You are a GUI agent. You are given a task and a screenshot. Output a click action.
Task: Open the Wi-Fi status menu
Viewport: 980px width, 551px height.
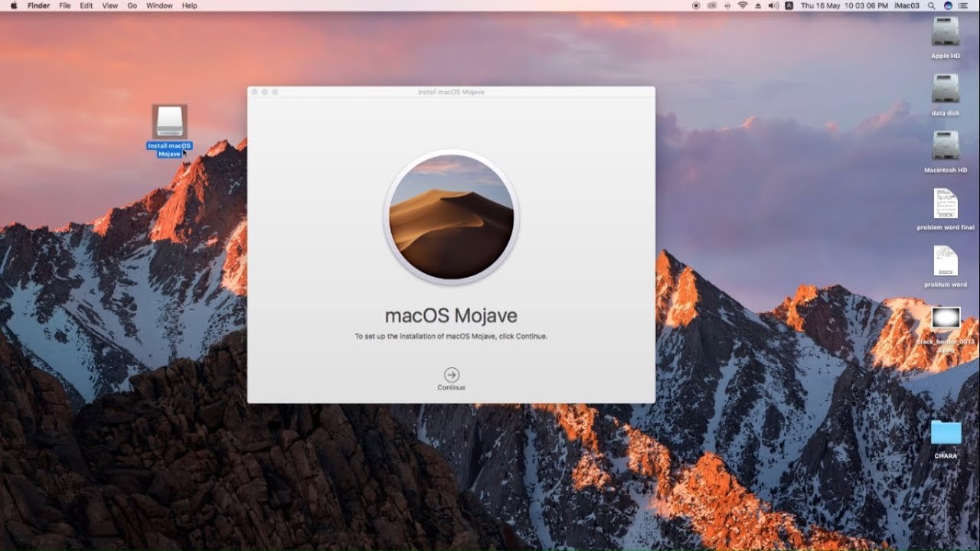(743, 5)
